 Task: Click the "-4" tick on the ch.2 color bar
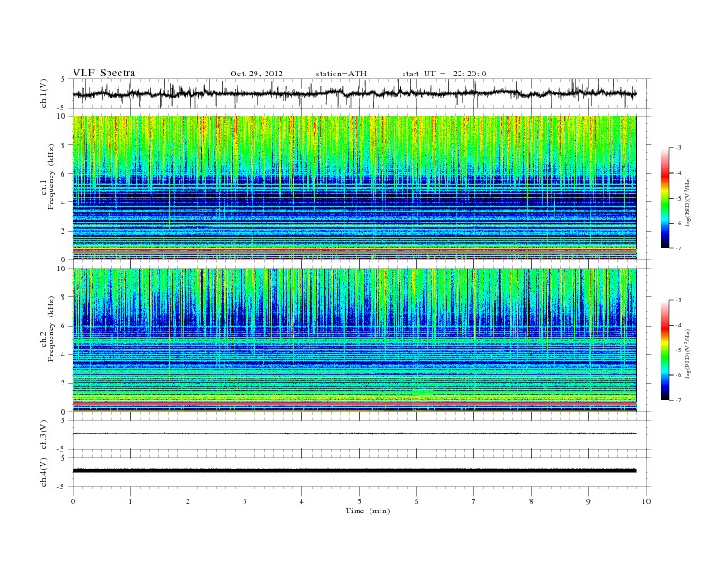point(678,325)
